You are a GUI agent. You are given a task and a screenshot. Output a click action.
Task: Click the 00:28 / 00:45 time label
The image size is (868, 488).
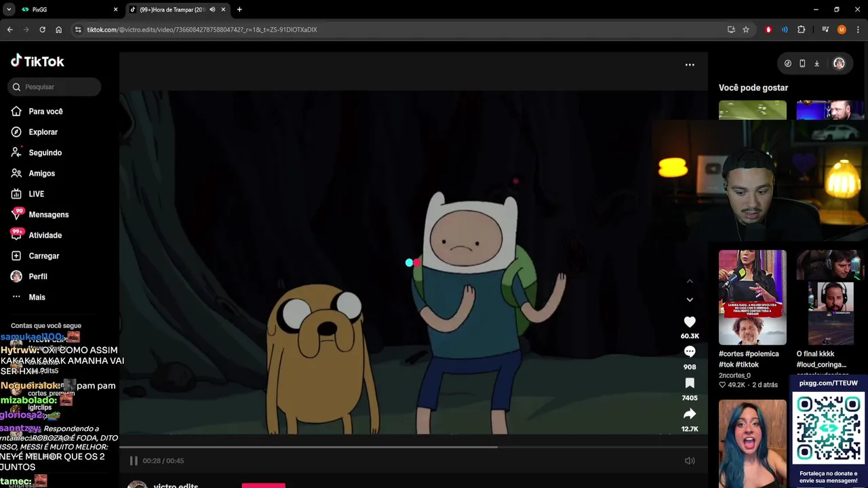pos(163,461)
